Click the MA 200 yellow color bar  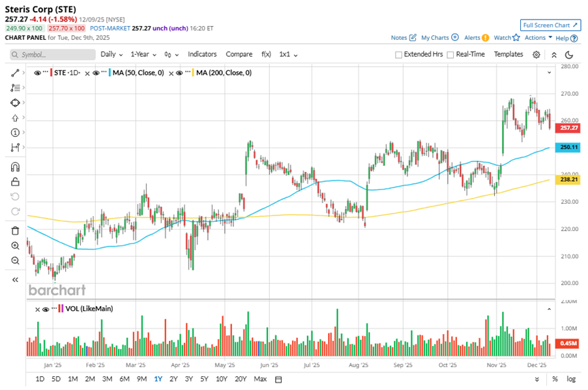[193, 73]
